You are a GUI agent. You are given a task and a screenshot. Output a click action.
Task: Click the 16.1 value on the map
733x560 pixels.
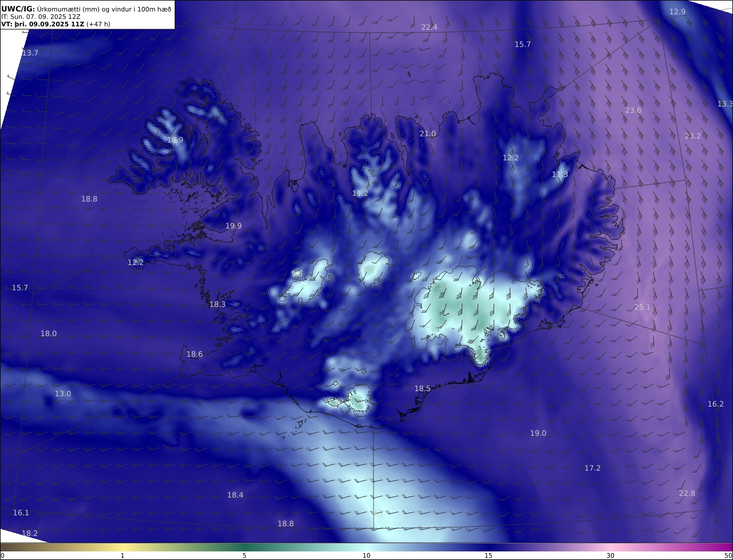21,512
